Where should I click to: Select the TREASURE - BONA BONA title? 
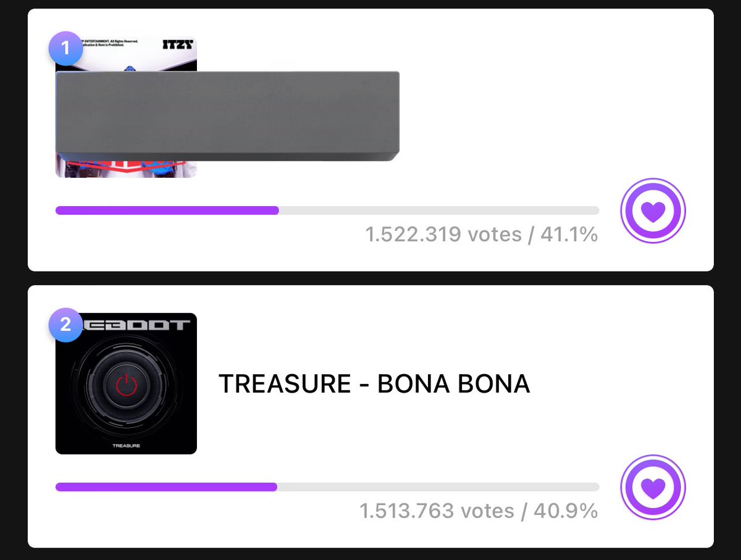click(374, 384)
